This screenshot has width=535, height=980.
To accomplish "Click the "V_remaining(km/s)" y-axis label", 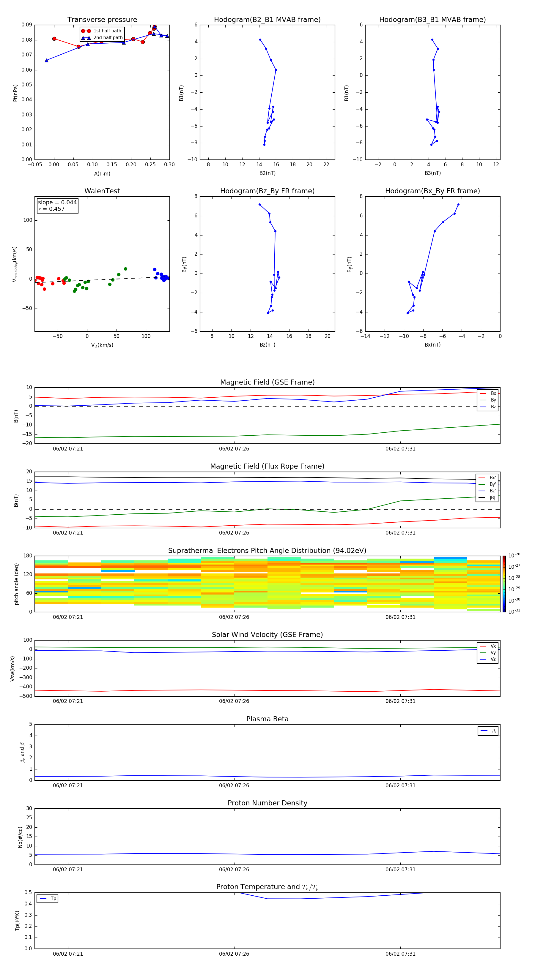I will tap(15, 264).
